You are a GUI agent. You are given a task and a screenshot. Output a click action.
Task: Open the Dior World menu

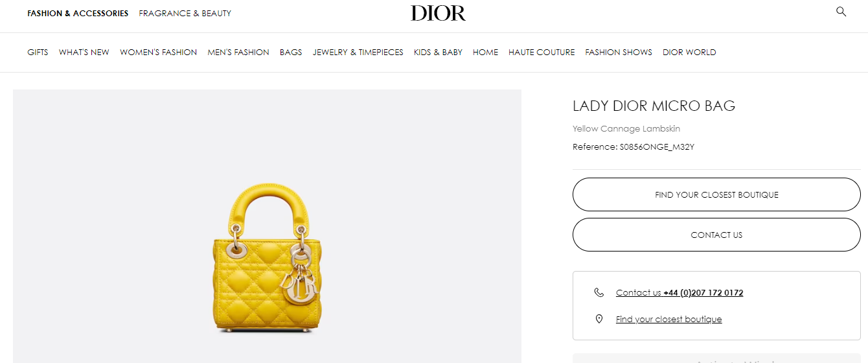[x=689, y=53]
